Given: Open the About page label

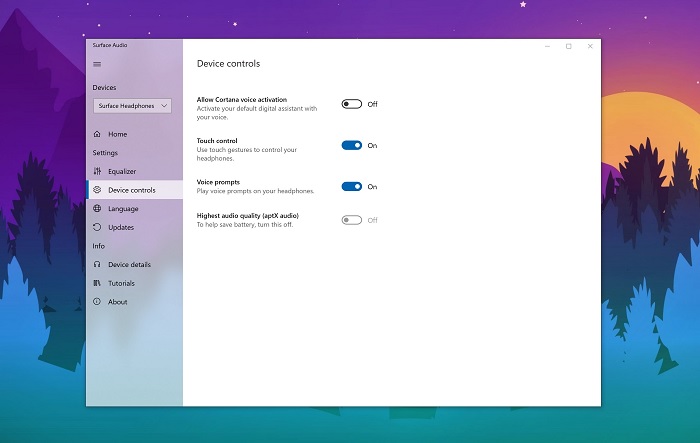Looking at the screenshot, I should click(x=117, y=302).
